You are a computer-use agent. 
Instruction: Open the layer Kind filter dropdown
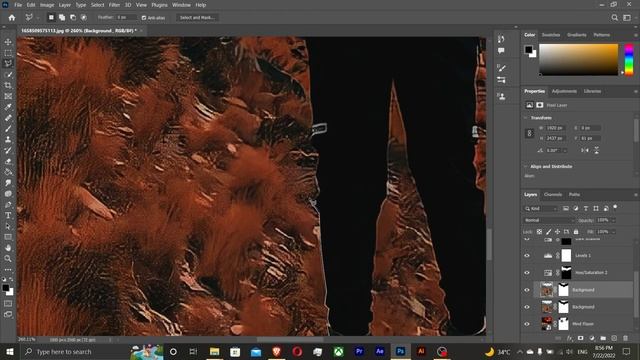[541, 209]
